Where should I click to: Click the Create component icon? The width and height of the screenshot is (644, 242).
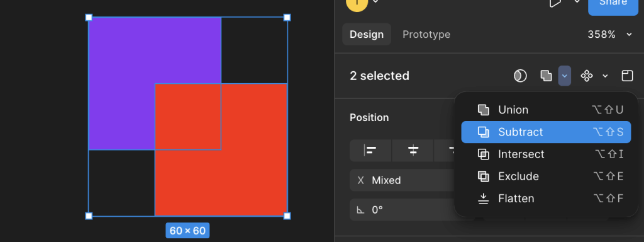587,76
